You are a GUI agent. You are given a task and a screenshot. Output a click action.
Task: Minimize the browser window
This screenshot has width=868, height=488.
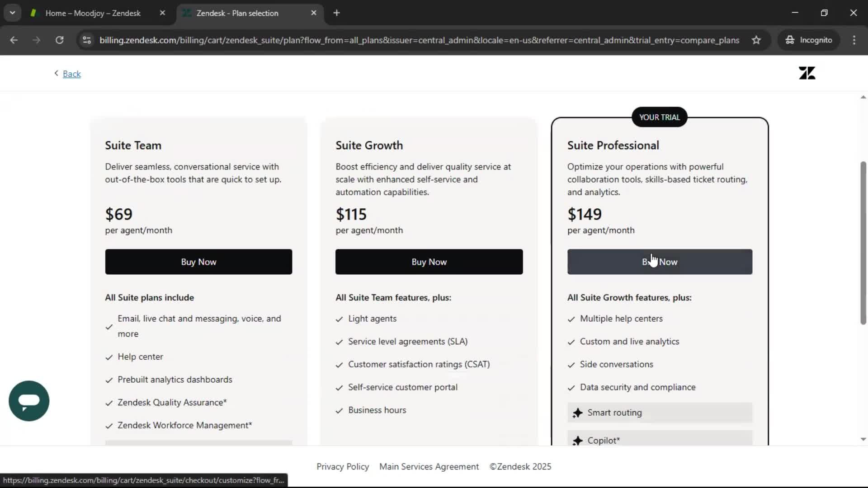coord(795,13)
